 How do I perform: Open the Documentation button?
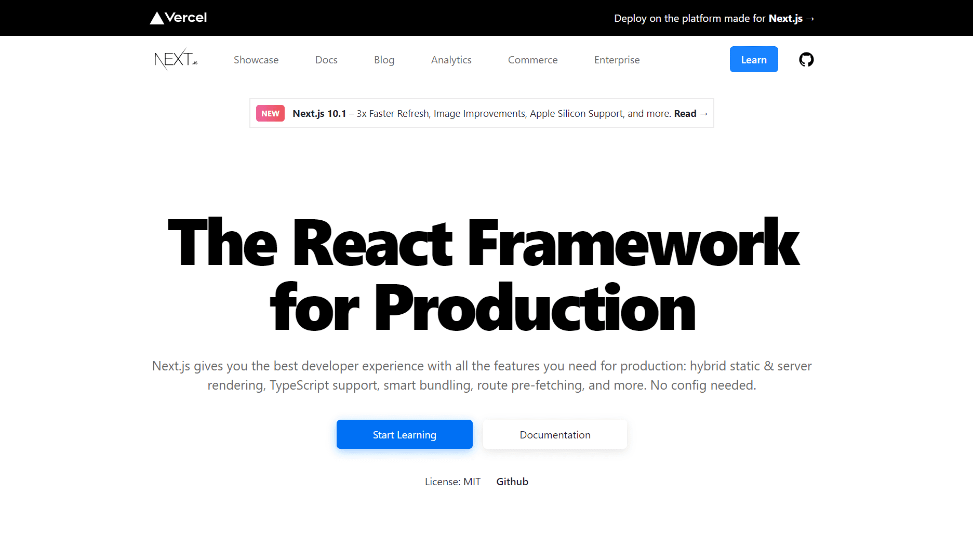point(555,434)
